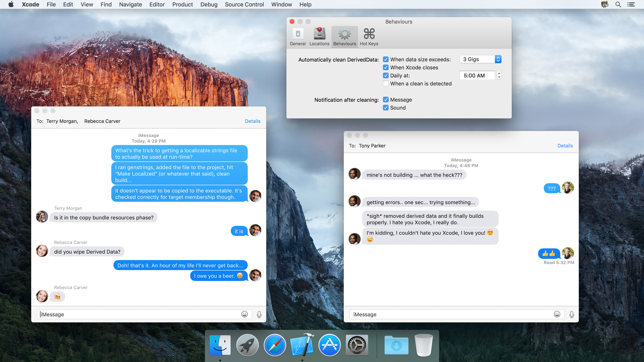Click the Terry Morgan recipient name
The height and width of the screenshot is (362, 644).
tap(62, 121)
